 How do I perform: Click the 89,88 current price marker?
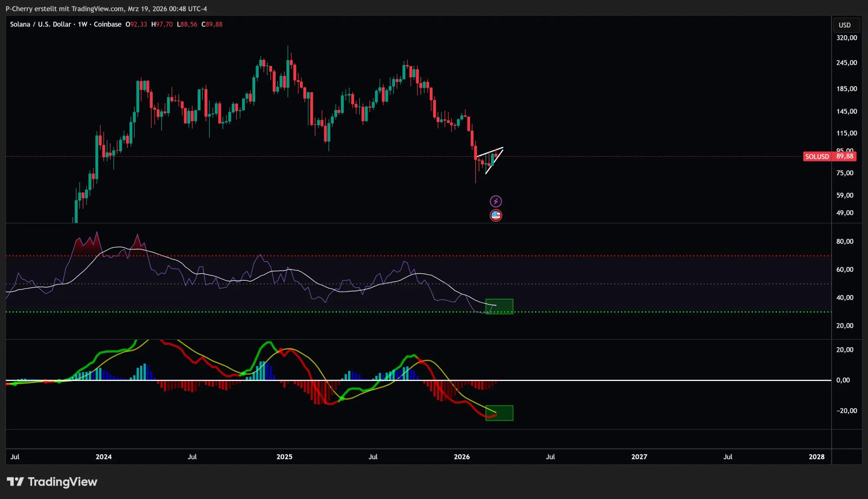[845, 156]
